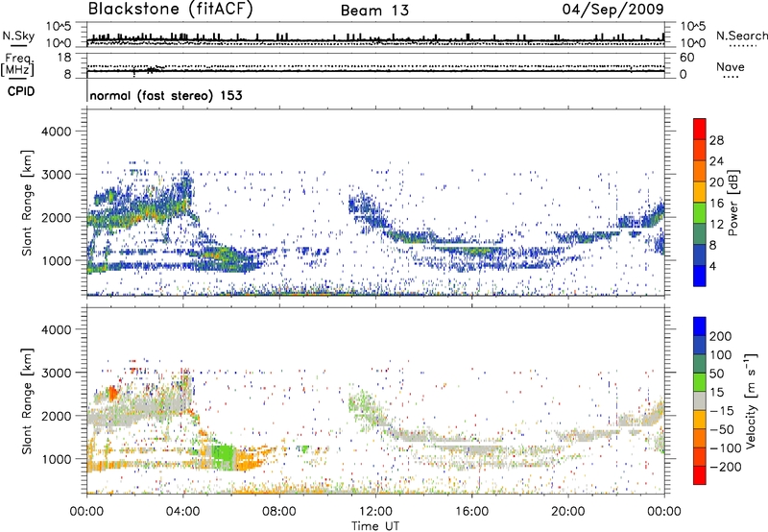The width and height of the screenshot is (768, 532).
Task: Click the bright blue bottom of power colorbar
Action: (x=700, y=276)
